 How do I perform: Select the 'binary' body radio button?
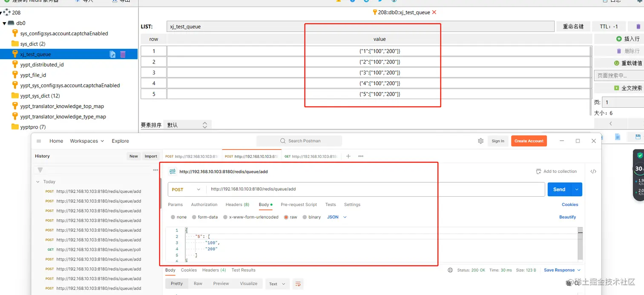pos(305,217)
